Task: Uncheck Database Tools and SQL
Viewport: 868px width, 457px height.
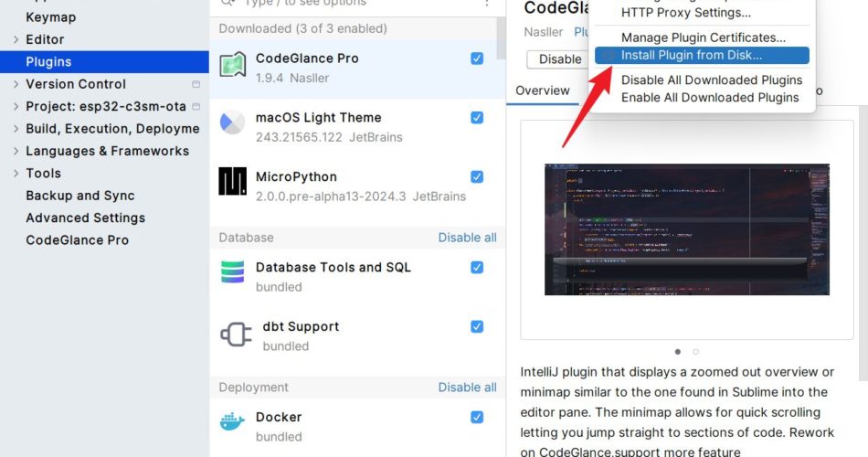Action: [x=477, y=268]
